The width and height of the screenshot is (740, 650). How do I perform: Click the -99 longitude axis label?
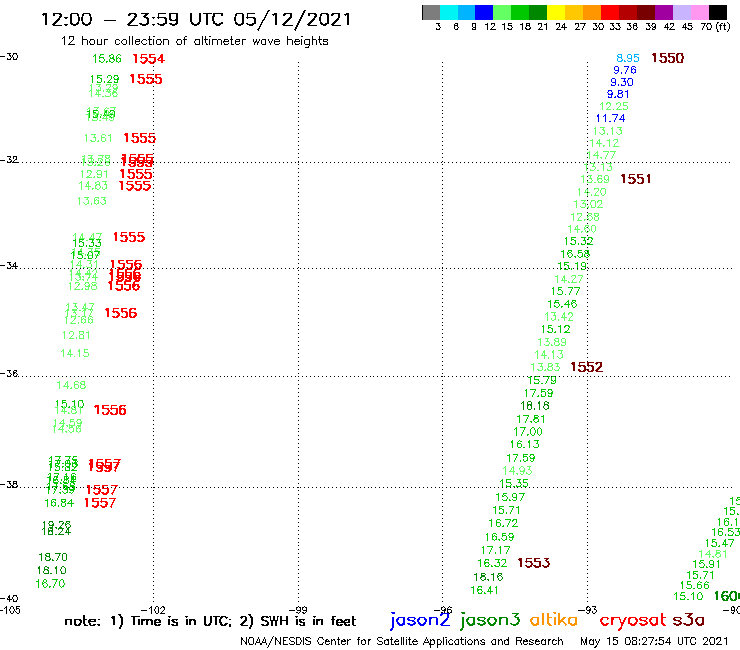coord(298,610)
